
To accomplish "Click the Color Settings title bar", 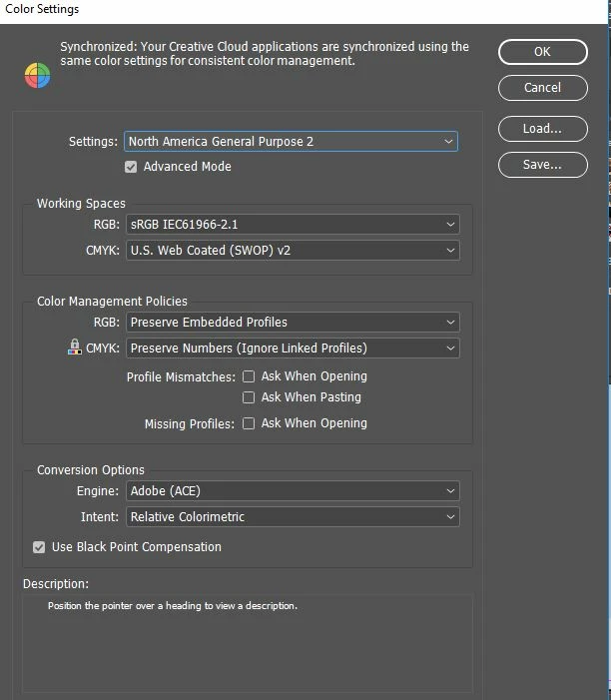I will tap(304, 10).
